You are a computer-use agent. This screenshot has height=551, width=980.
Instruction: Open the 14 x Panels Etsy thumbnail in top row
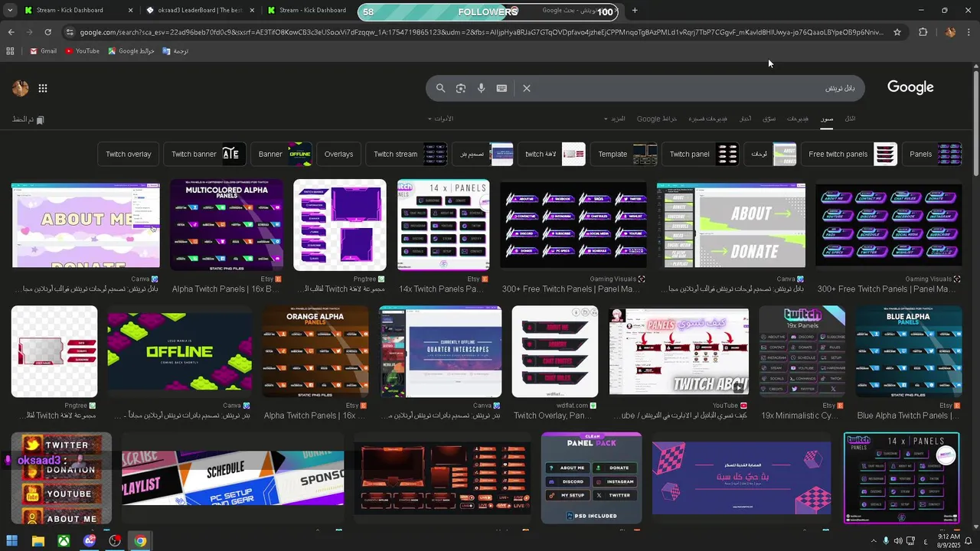pos(443,224)
